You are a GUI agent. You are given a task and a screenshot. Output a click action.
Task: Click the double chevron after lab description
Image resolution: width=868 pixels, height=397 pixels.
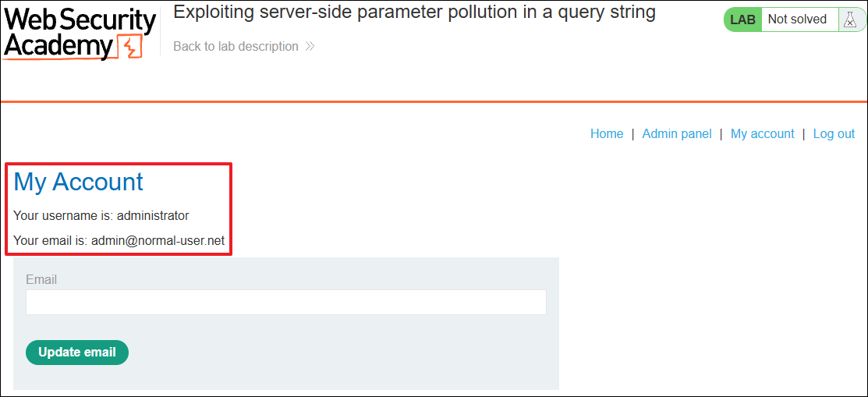pos(310,47)
